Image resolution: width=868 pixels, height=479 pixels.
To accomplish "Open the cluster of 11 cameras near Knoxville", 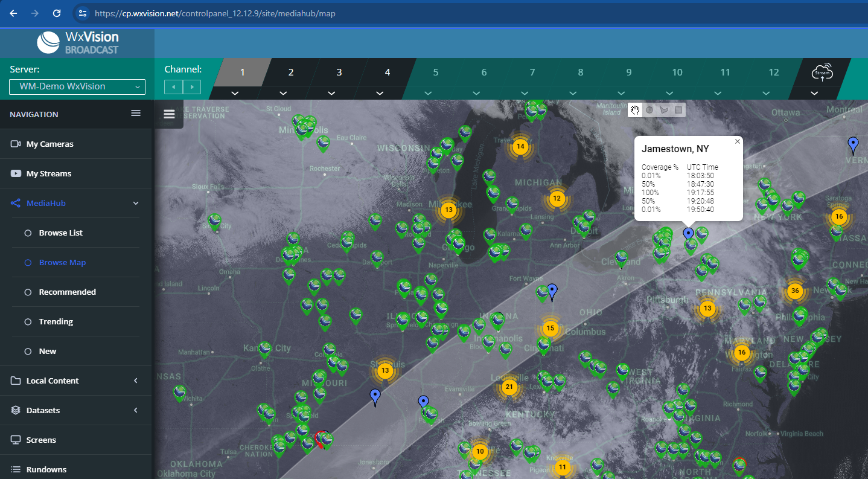I will [563, 467].
